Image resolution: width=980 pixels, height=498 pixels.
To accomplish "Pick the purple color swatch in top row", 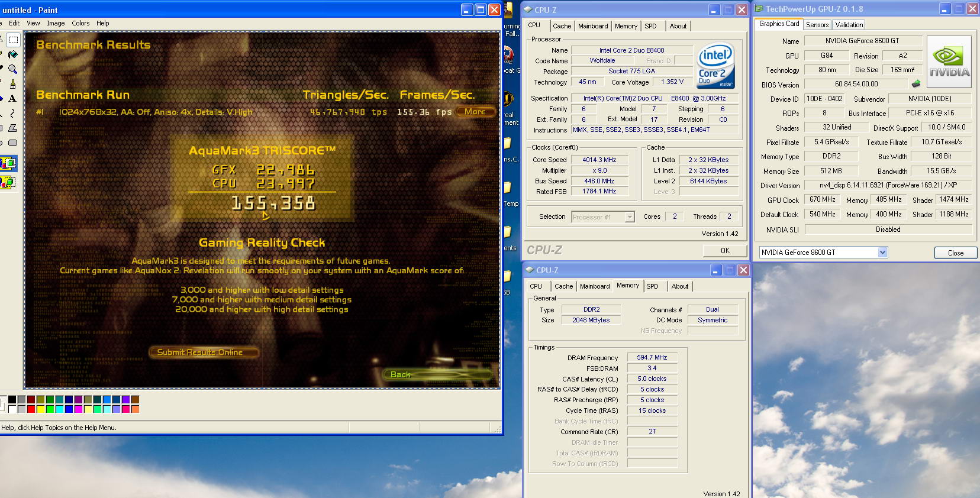I will pos(78,400).
